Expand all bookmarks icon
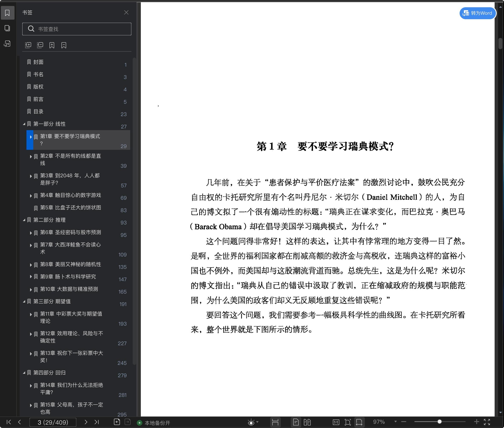Screen dimensions: 504x428 click(x=28, y=45)
